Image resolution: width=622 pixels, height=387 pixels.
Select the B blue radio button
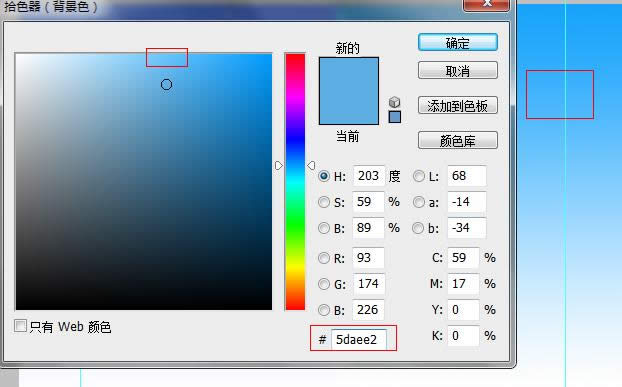(324, 310)
